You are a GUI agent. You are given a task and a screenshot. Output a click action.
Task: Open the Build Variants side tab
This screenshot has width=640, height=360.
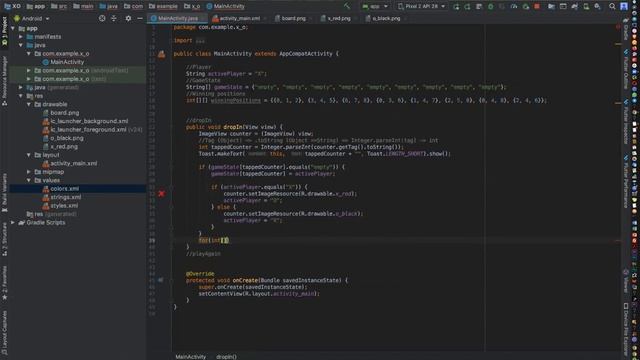[x=4, y=192]
